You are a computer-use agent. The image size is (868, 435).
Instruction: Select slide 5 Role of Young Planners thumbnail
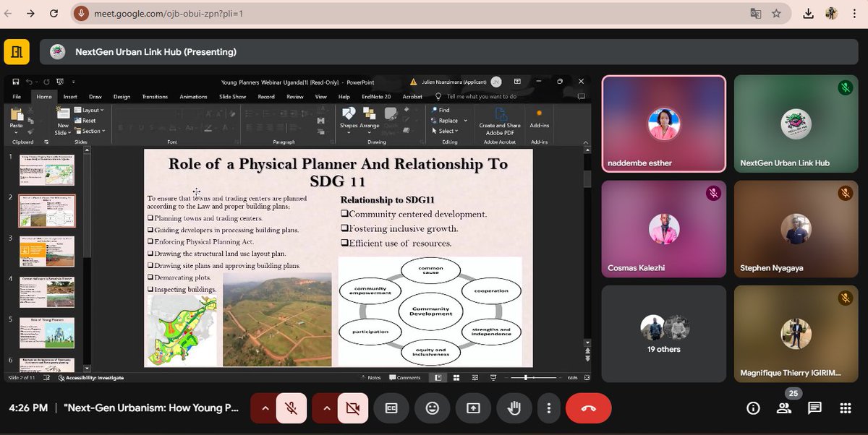point(46,333)
